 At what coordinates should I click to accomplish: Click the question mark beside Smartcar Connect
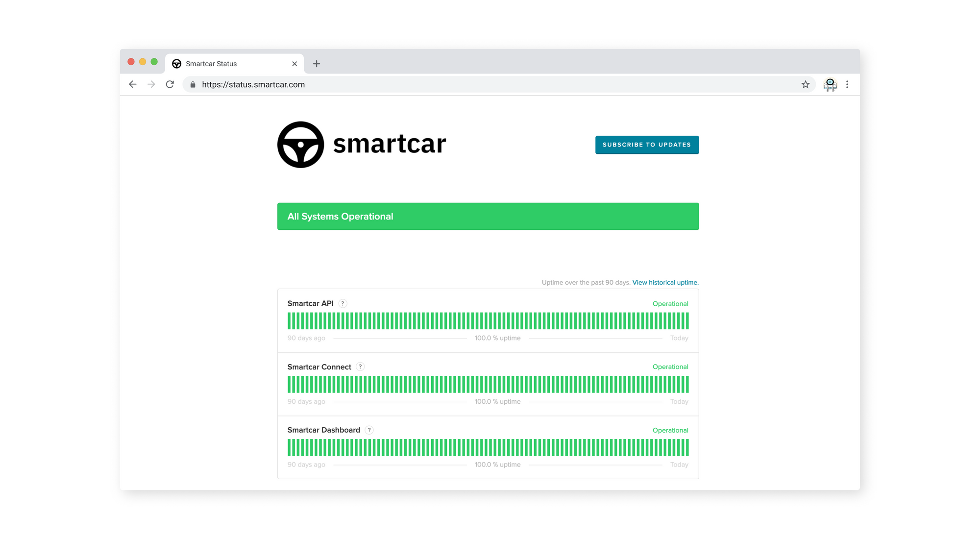tap(360, 367)
